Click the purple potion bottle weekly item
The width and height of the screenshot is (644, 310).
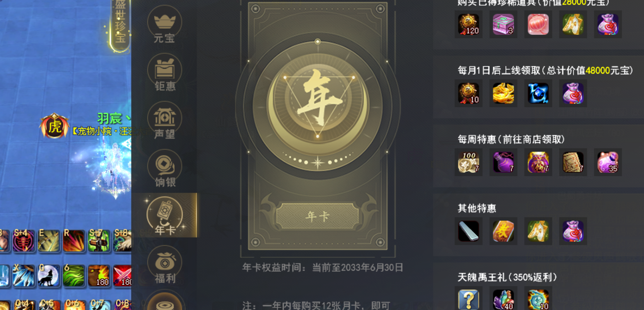(x=503, y=162)
